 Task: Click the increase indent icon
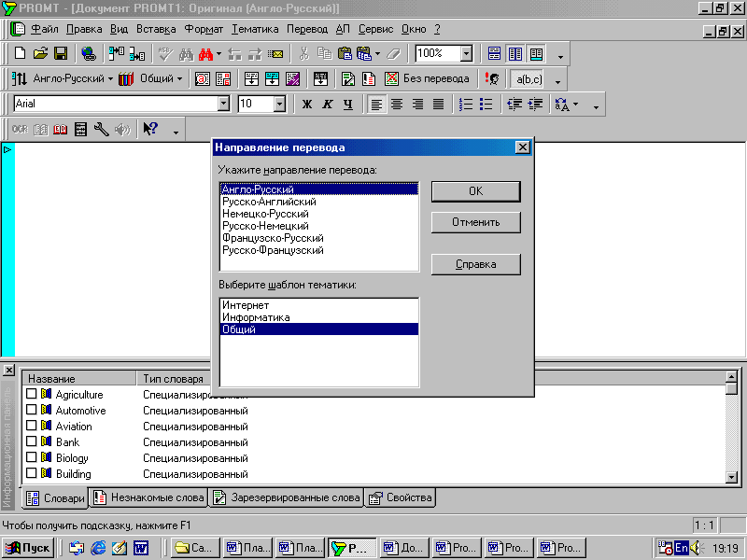(535, 105)
